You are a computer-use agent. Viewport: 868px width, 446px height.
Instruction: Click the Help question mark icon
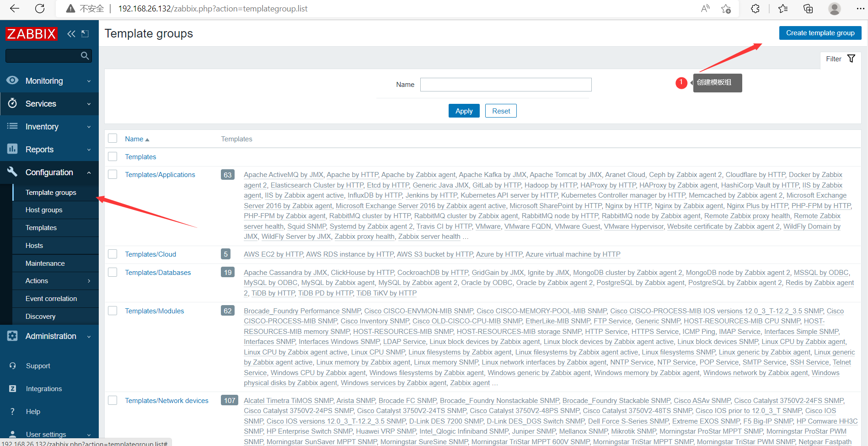[x=13, y=412]
